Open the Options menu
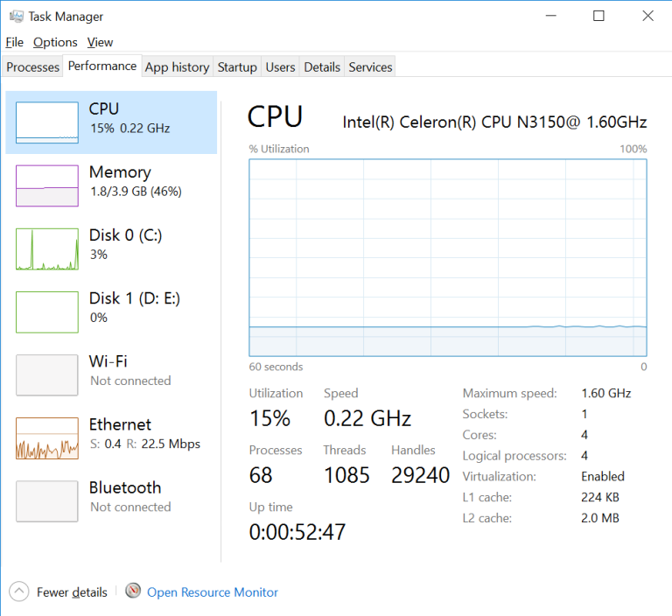Screen dimensions: 672x616 (55, 43)
